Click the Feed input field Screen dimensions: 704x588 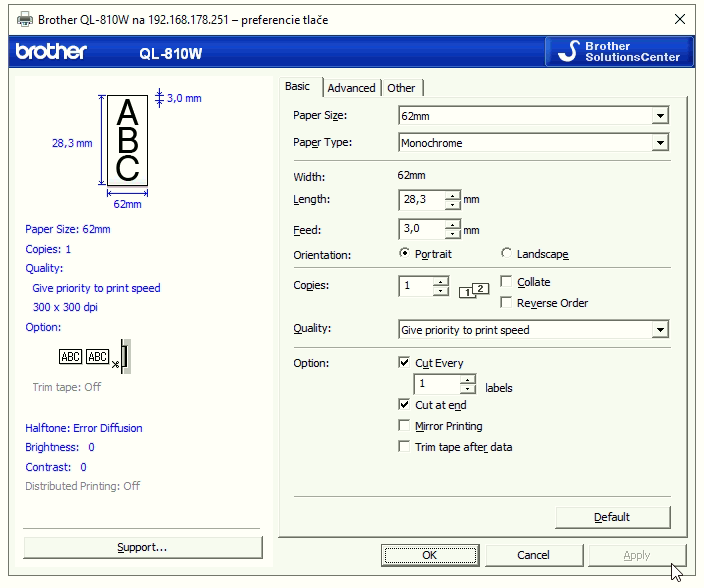(x=422, y=229)
